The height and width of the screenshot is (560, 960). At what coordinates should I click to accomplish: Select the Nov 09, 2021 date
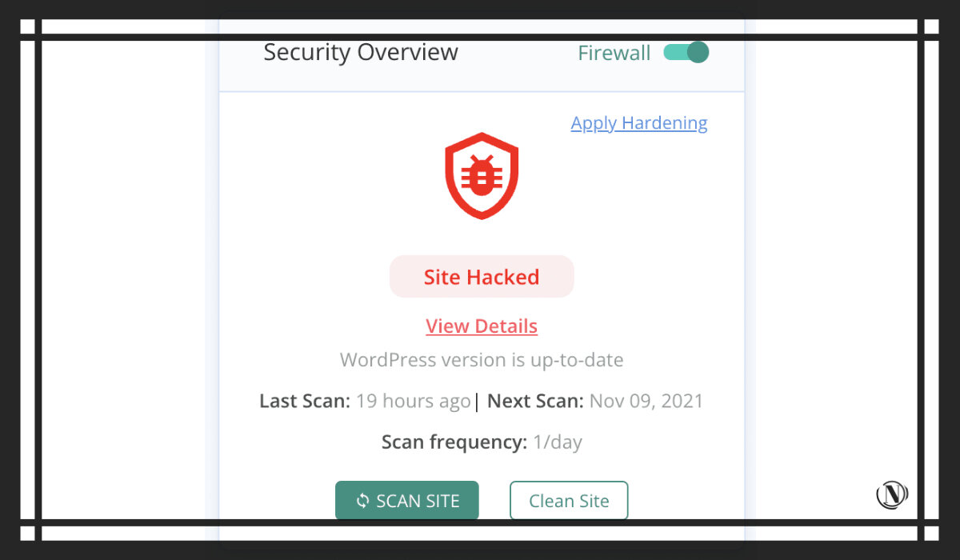pyautogui.click(x=646, y=401)
